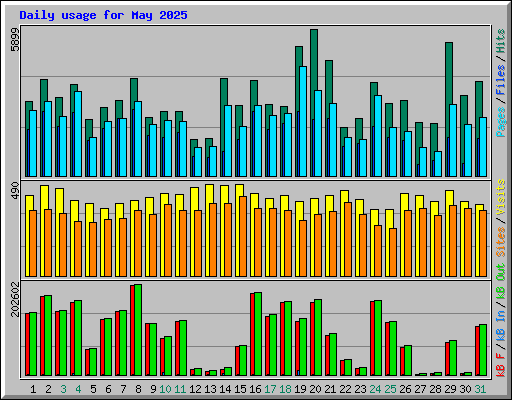This screenshot has width=512, height=400.
Task: Click the 'Hits' legend label
Action: 501,41
